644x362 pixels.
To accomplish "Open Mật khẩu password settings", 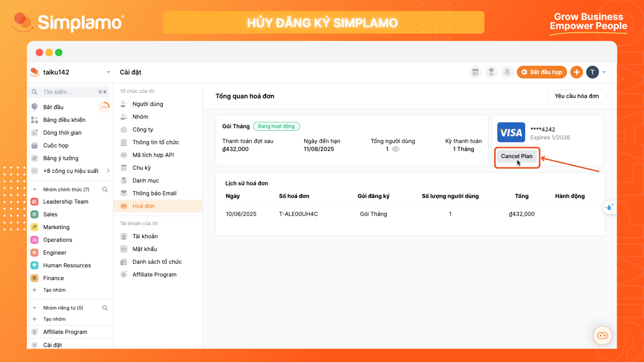I will 145,249.
